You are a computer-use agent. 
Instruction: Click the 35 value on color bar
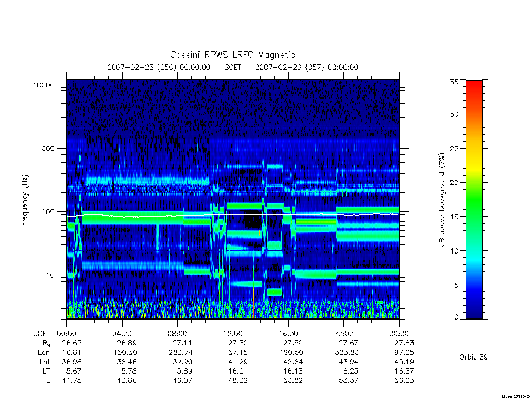[x=454, y=82]
